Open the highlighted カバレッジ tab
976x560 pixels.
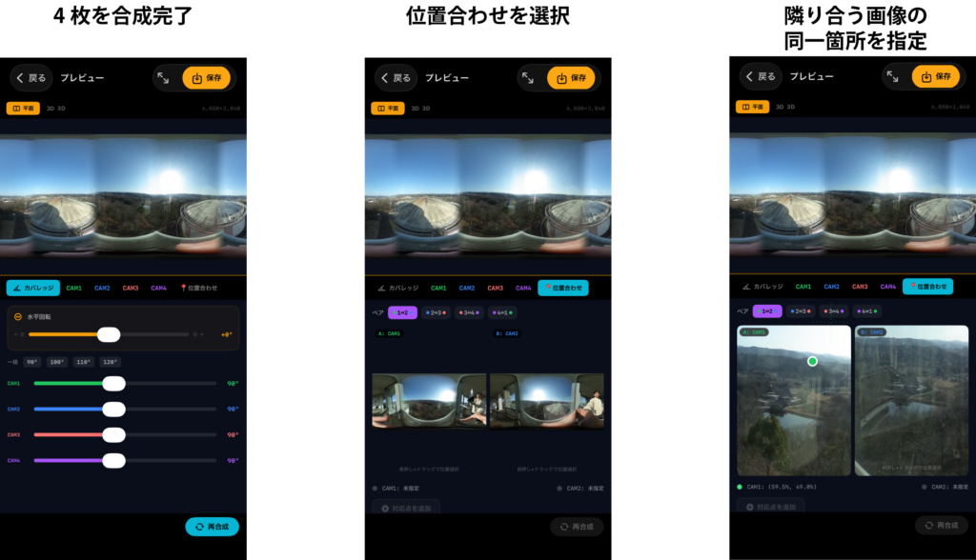33,288
